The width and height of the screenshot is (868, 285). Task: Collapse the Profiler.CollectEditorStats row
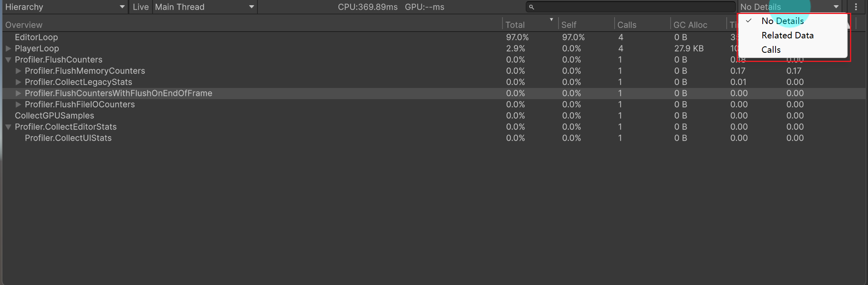click(8, 127)
